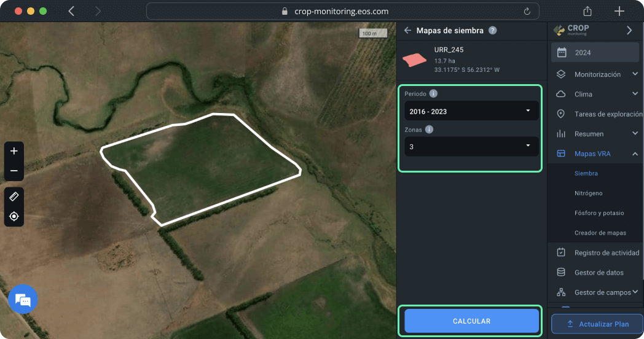The width and height of the screenshot is (644, 339).
Task: Open help for Mapas de siembra
Action: coord(492,30)
